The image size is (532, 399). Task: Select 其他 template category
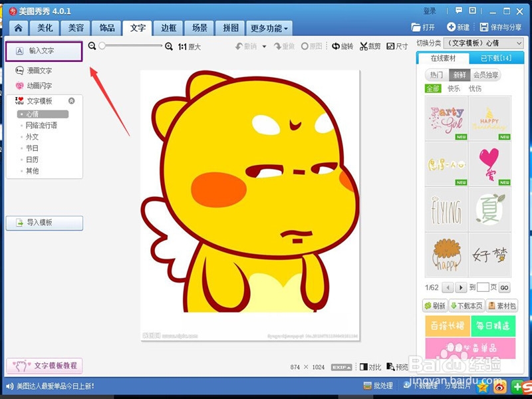click(x=32, y=171)
